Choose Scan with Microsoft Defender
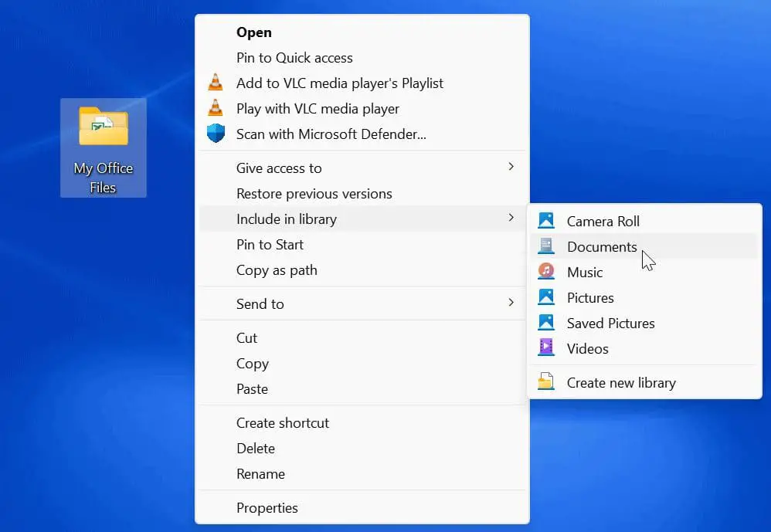The image size is (771, 532). click(362, 134)
